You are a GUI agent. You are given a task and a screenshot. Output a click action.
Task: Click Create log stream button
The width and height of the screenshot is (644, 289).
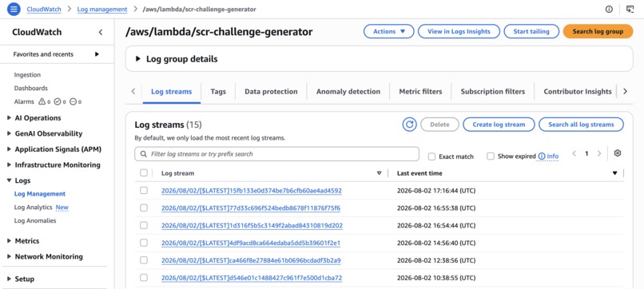499,125
